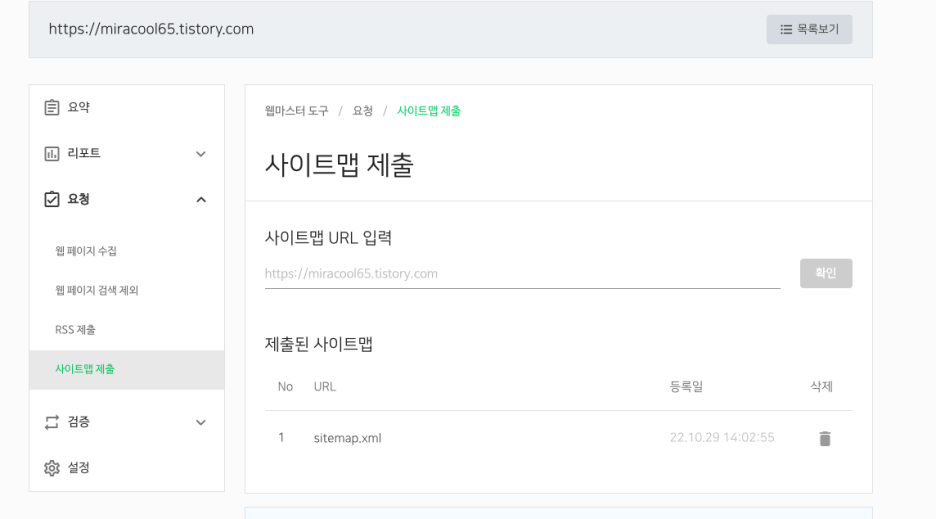This screenshot has height=519, width=936.
Task: Select 웹 페이지 검색 제외 submenu item
Action: click(x=127, y=290)
